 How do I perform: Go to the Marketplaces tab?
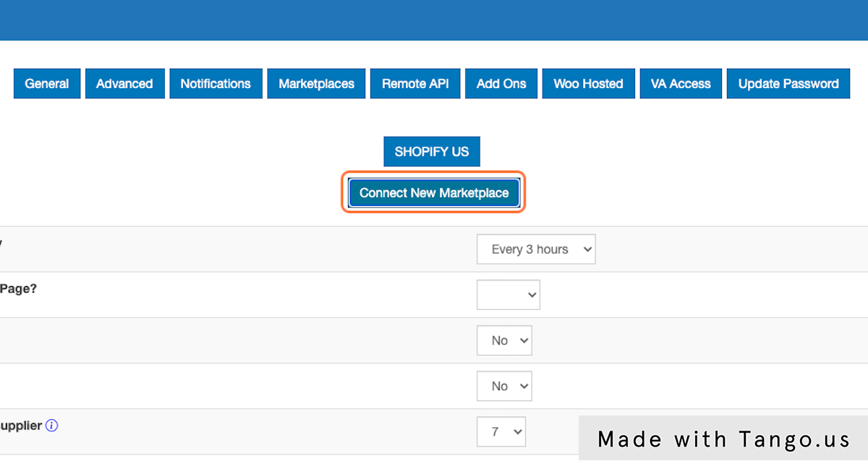click(317, 84)
